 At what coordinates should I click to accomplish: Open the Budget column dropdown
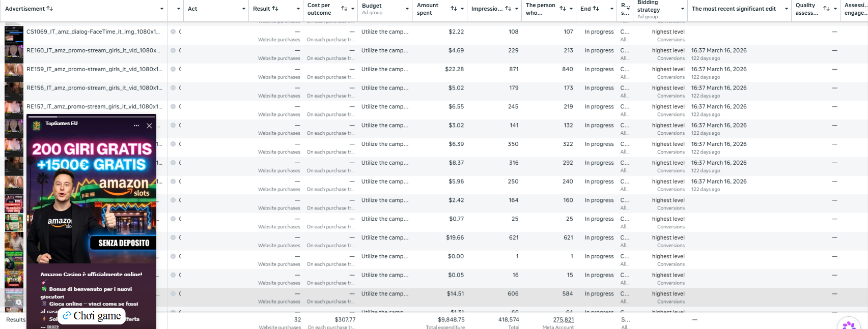(407, 9)
